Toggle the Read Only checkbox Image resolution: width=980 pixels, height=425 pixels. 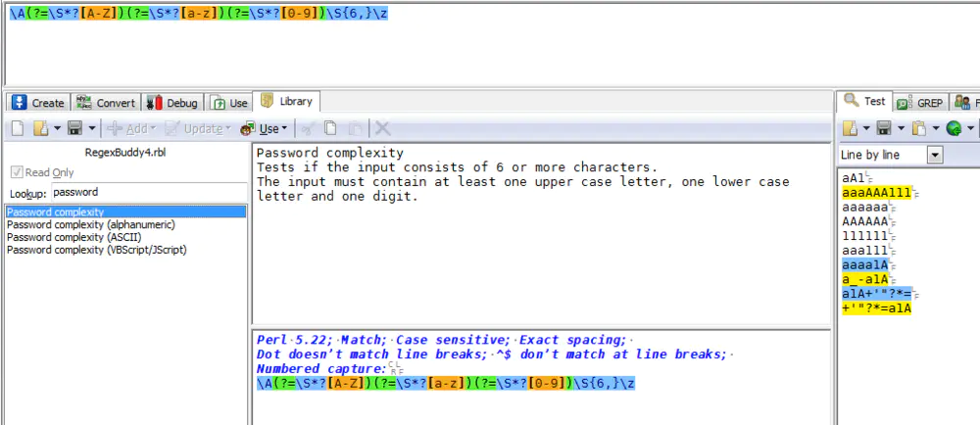pyautogui.click(x=18, y=172)
